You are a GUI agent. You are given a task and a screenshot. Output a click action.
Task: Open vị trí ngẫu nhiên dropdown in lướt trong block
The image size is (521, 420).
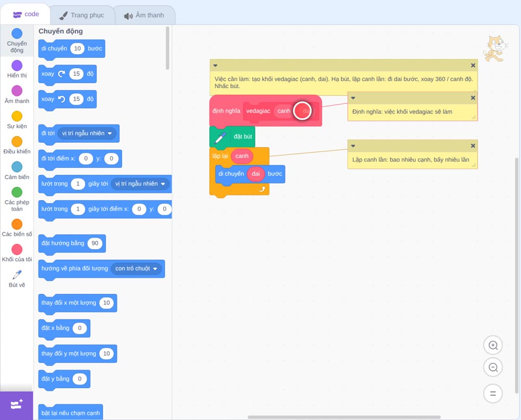point(140,184)
